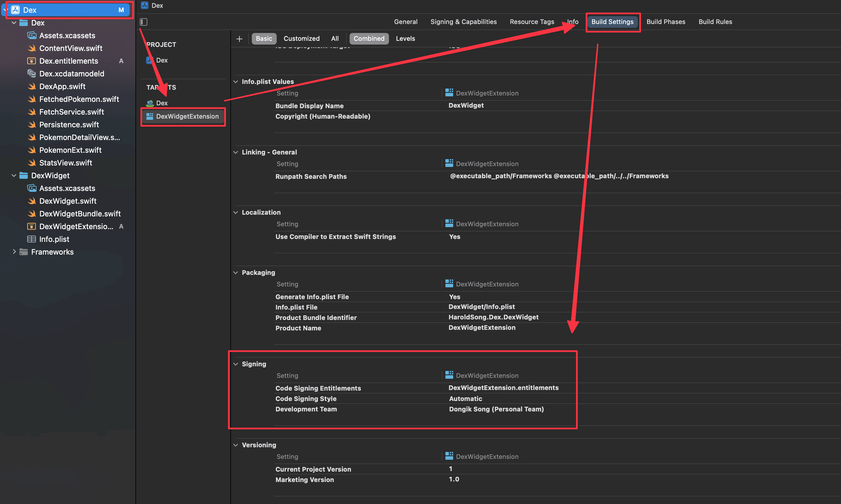
Task: Change the Development Team value
Action: click(x=496, y=409)
